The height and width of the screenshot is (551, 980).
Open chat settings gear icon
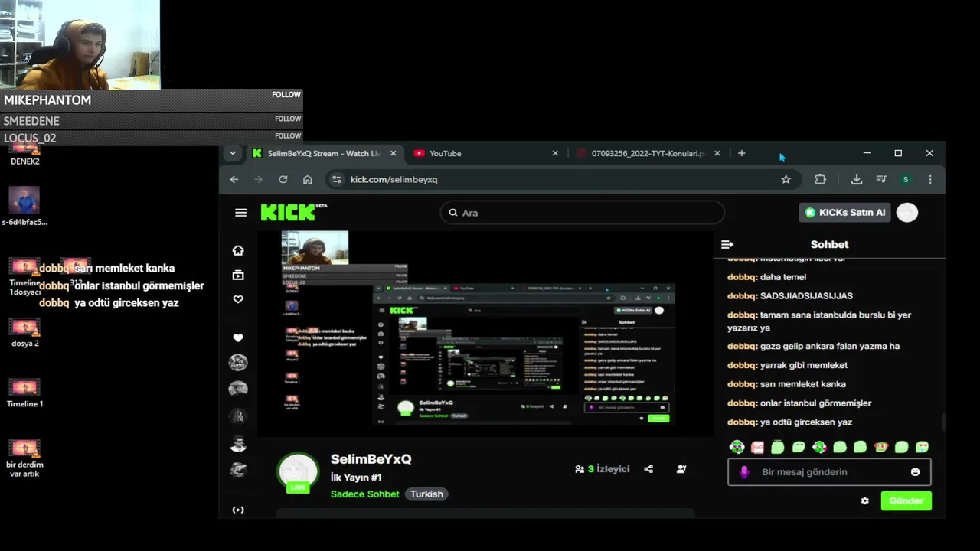[865, 501]
